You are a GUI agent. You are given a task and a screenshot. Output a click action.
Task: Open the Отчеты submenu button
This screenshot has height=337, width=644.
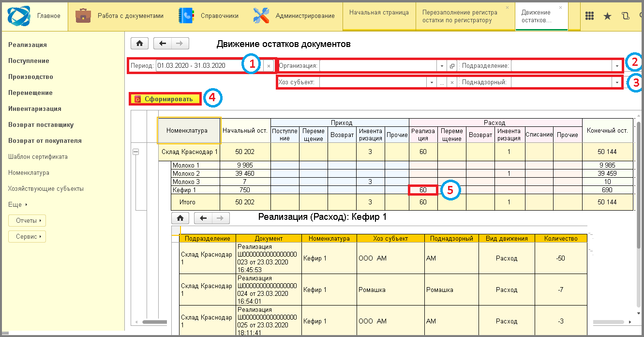tap(27, 221)
